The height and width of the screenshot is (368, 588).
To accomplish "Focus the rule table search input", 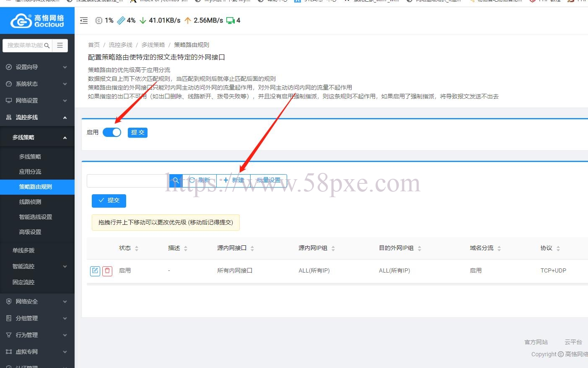I will [128, 180].
